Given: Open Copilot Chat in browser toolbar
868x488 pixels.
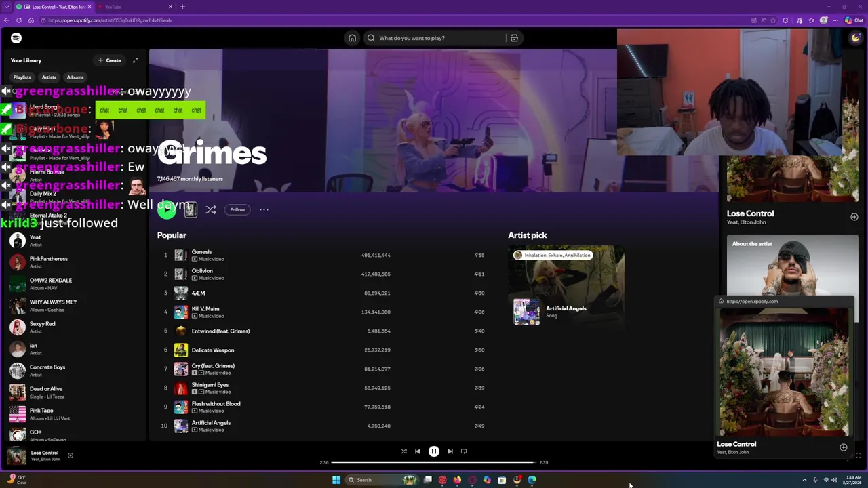Looking at the screenshot, I should click(854, 20).
